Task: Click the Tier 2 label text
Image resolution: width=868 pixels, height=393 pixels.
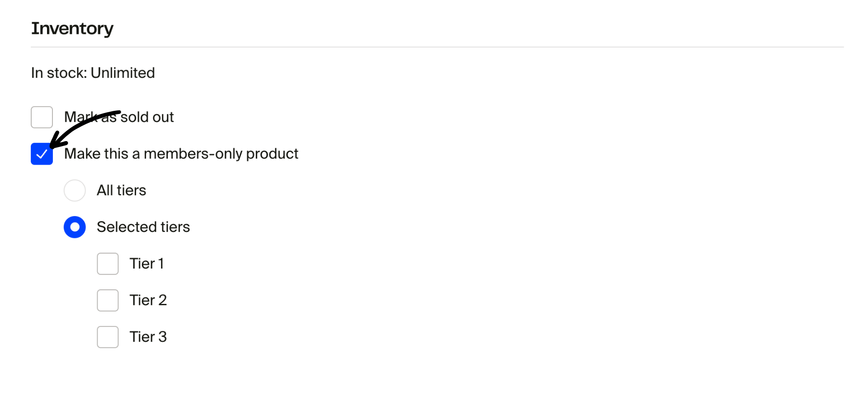Action: click(x=148, y=300)
